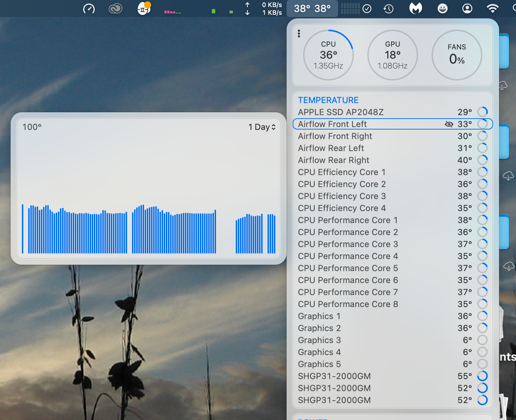Image resolution: width=516 pixels, height=420 pixels.
Task: Hide the Airflow Front Left sensor
Action: pos(449,124)
